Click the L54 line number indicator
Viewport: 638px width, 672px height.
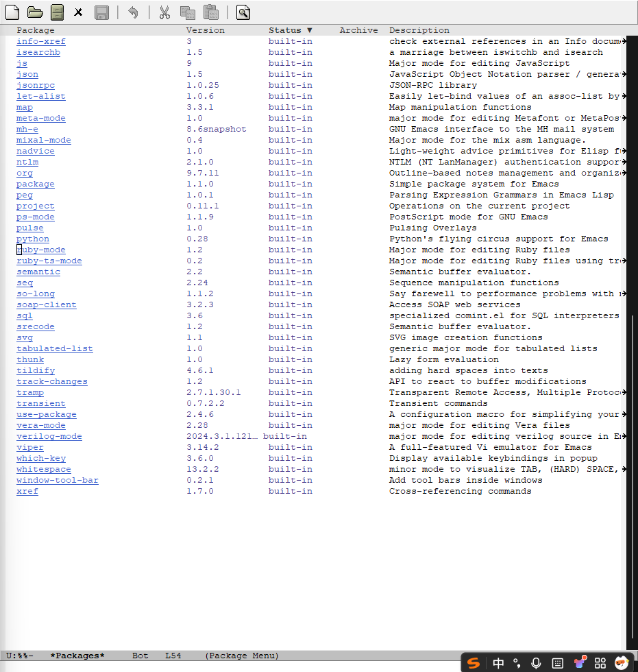[x=173, y=656]
